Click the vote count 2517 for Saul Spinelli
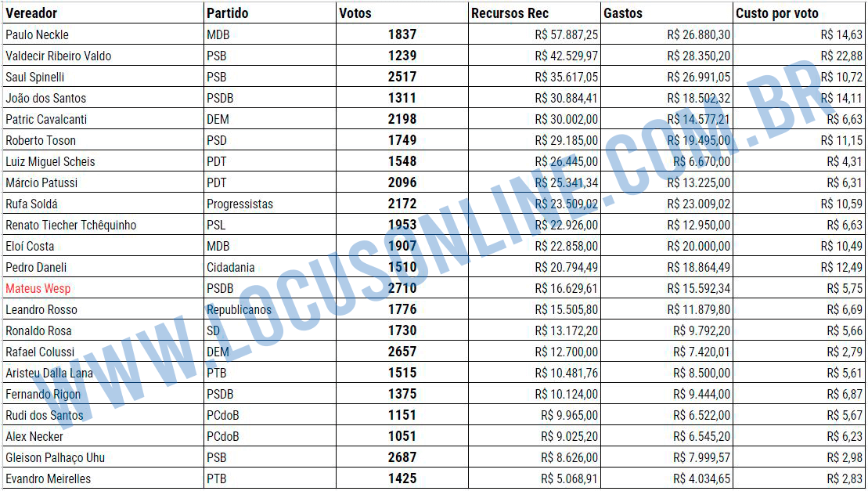This screenshot has height=491, width=868. click(402, 77)
